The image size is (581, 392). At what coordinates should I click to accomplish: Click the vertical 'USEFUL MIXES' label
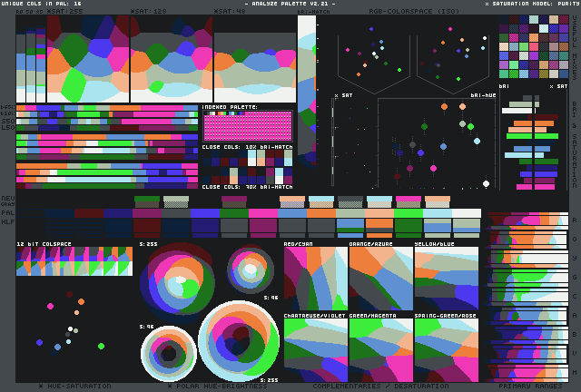coord(575,48)
